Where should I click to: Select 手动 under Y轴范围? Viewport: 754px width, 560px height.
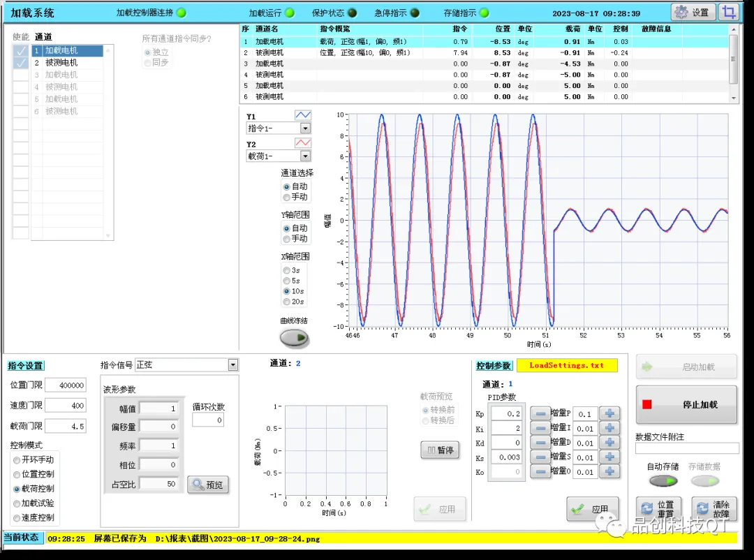[295, 239]
